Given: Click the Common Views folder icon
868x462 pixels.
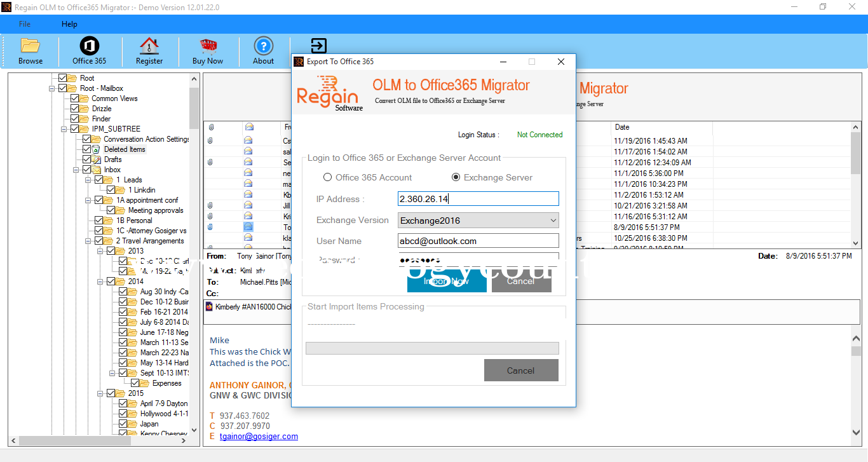Looking at the screenshot, I should click(84, 99).
